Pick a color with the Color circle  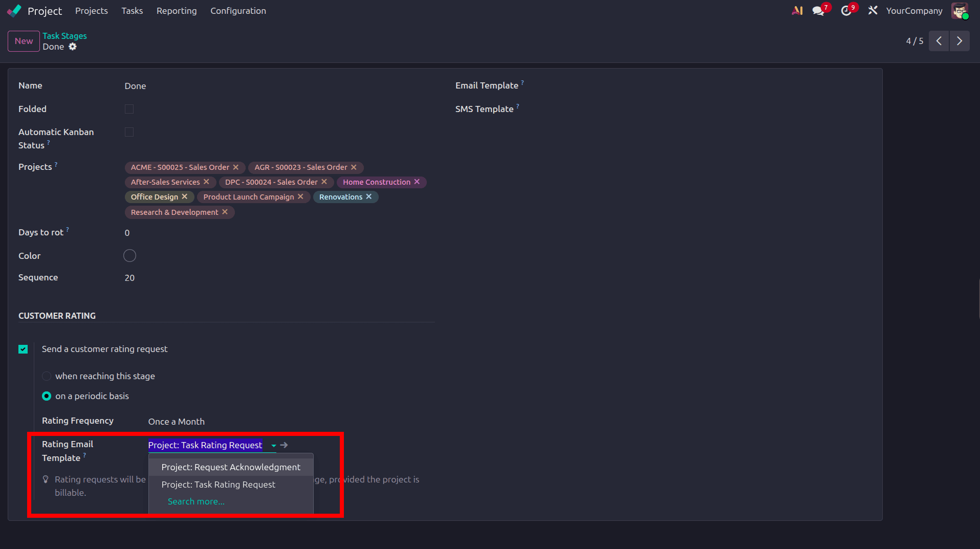129,255
